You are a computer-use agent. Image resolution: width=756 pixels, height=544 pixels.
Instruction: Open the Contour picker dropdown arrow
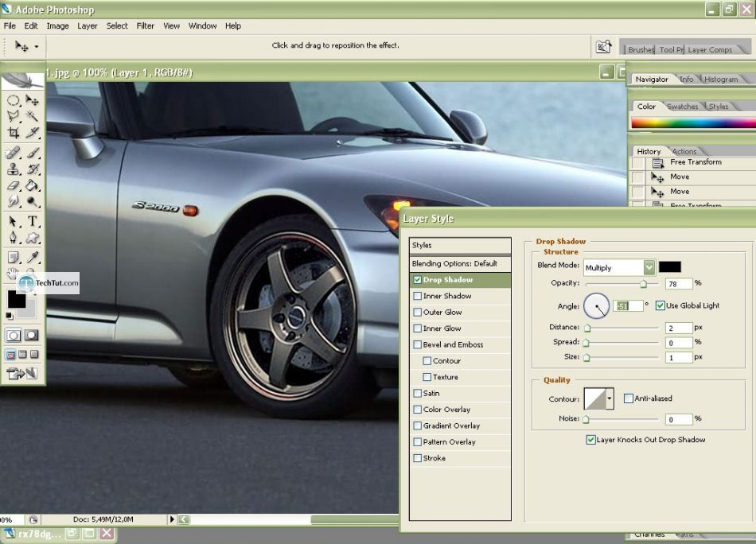pyautogui.click(x=610, y=399)
